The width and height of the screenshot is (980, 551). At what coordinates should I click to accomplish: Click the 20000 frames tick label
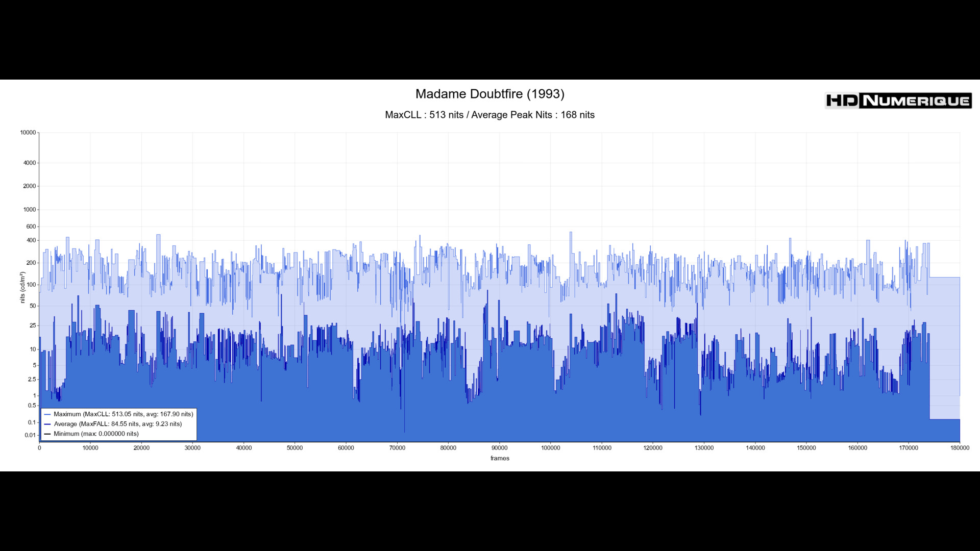(141, 448)
